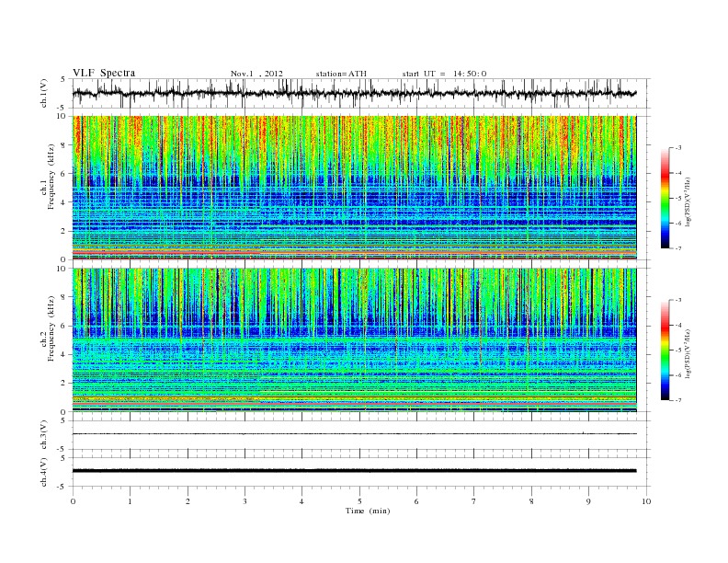
Task: Click the ch.2 spectrogram color scale bar
Action: 665,350
